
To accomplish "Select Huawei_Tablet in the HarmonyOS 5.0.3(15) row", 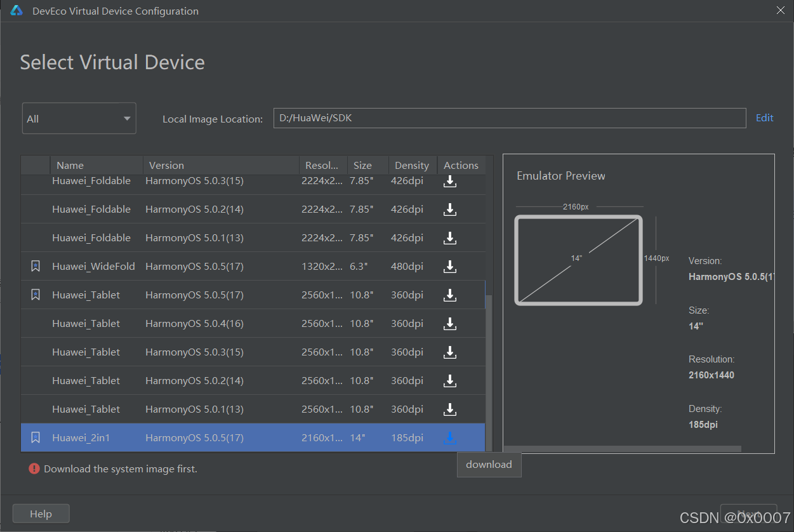I will [x=86, y=352].
